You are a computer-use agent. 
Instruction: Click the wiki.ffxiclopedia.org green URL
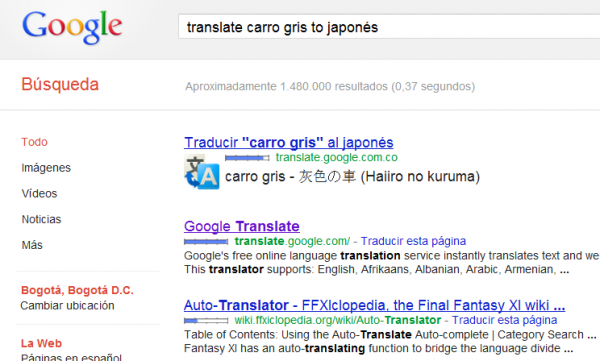[338, 320]
